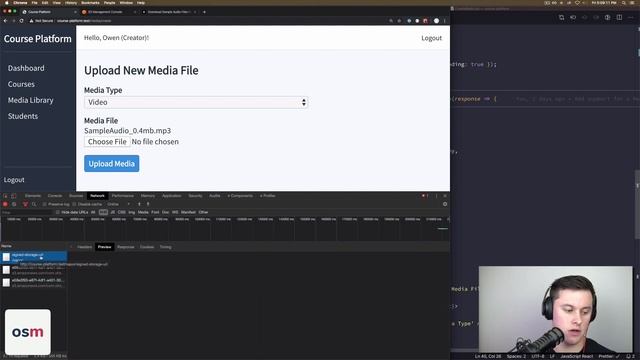Viewport: 640px width, 360px height.
Task: Open the DevTools three-dot more options menu
Action: 436,196
